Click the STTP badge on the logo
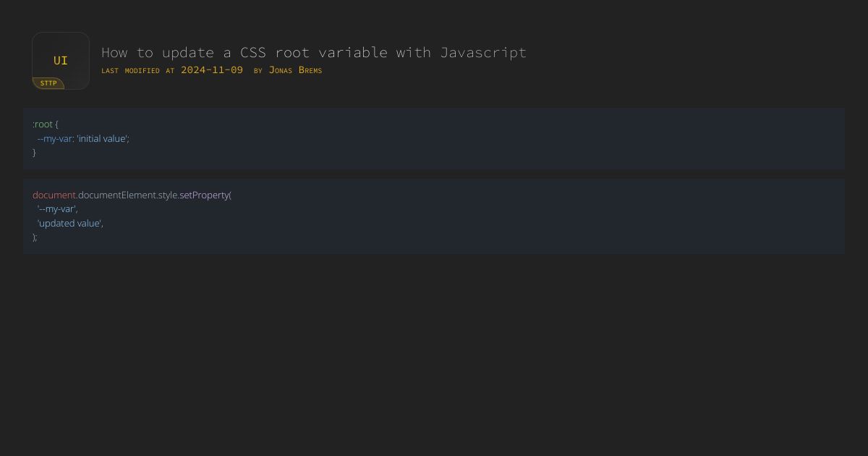Image resolution: width=868 pixels, height=456 pixels. pos(48,83)
